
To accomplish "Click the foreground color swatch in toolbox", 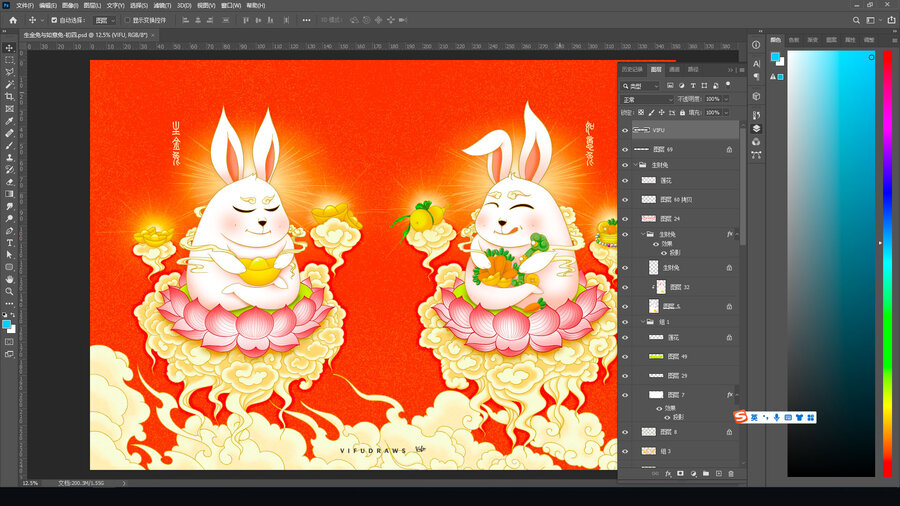I will coord(6,325).
